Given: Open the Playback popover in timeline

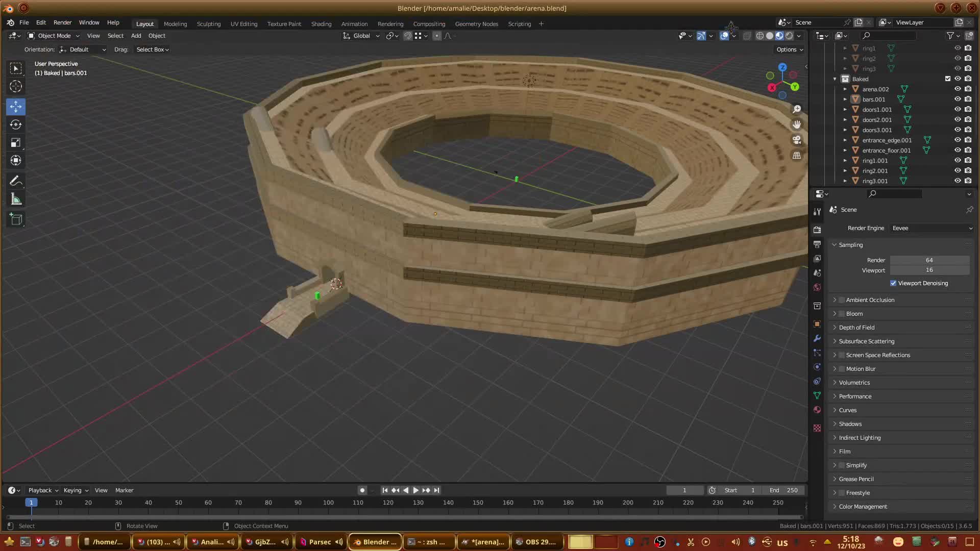Looking at the screenshot, I should (43, 490).
